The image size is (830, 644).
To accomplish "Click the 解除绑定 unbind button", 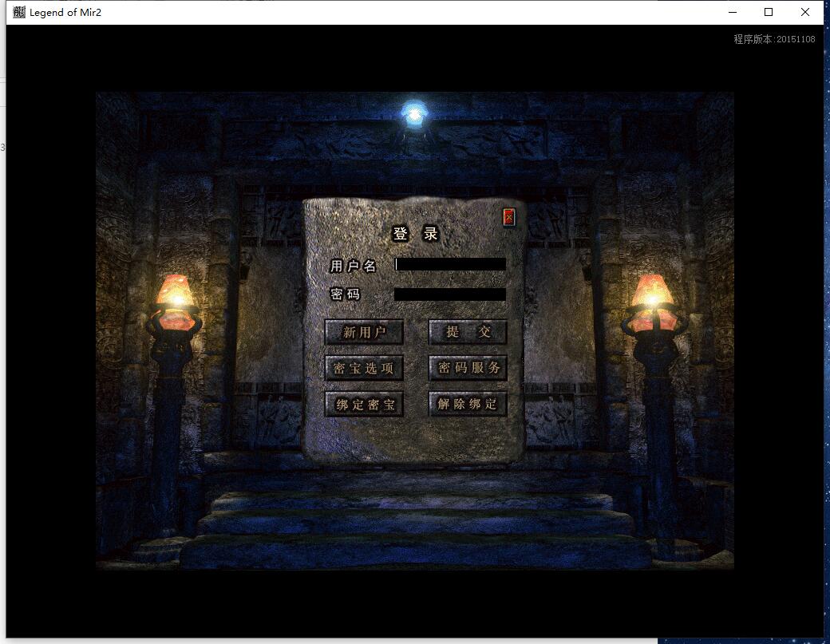I will (468, 405).
